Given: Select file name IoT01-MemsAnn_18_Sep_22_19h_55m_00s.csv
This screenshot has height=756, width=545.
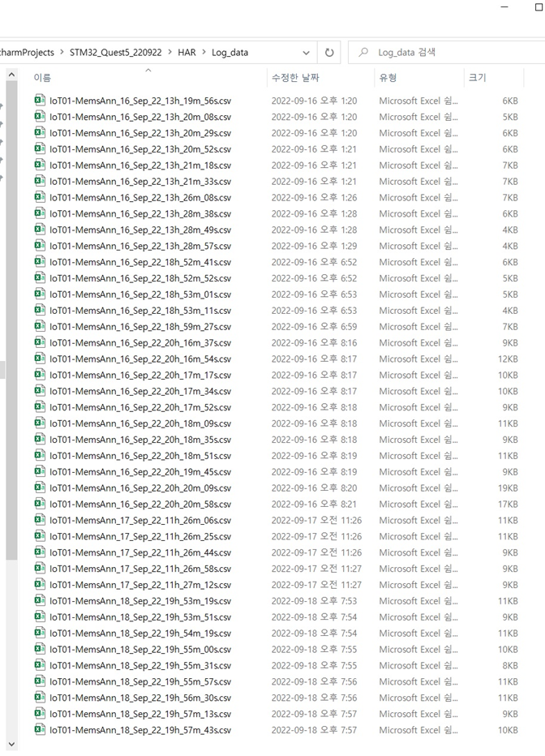Looking at the screenshot, I should (140, 650).
